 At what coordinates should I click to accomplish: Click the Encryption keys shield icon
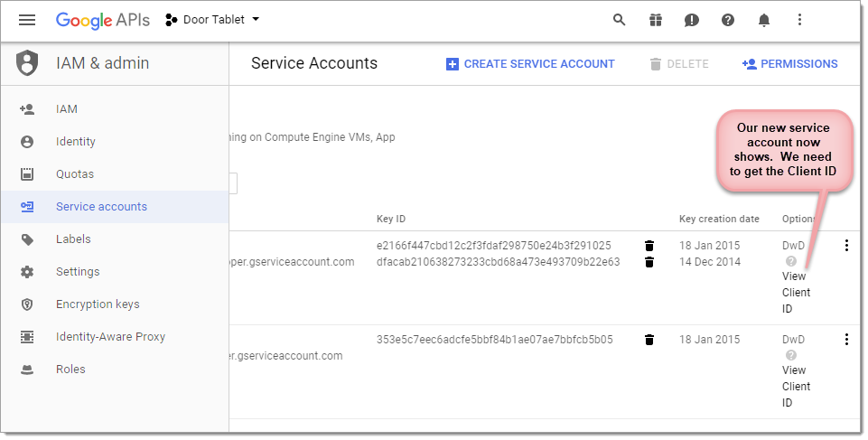tap(27, 304)
